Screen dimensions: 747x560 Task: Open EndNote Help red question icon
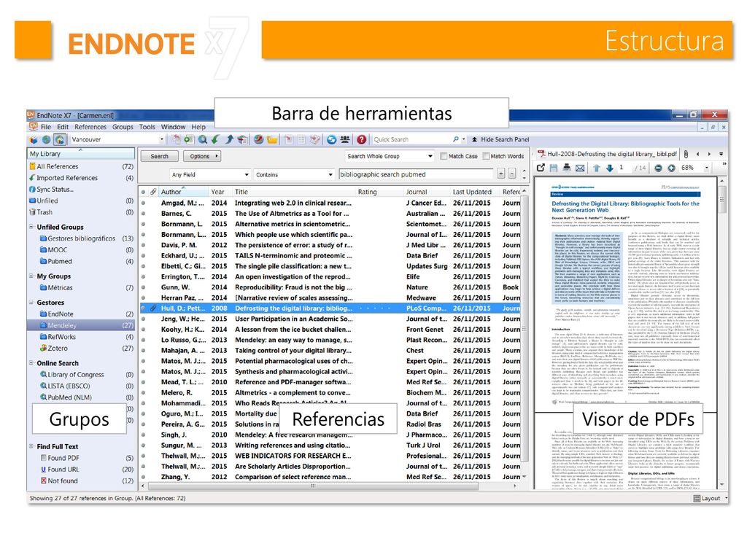pos(362,139)
